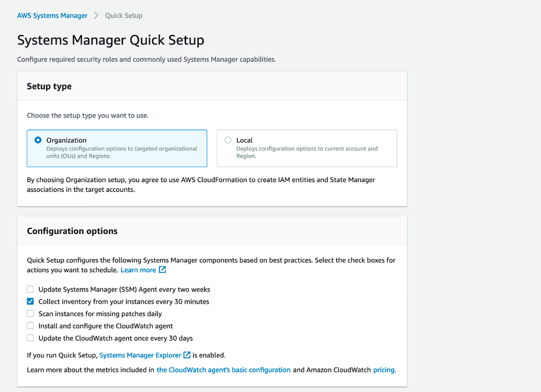Screen dimensions: 541x392
Task: Select the Organization setup type radio button
Action: (x=37, y=140)
